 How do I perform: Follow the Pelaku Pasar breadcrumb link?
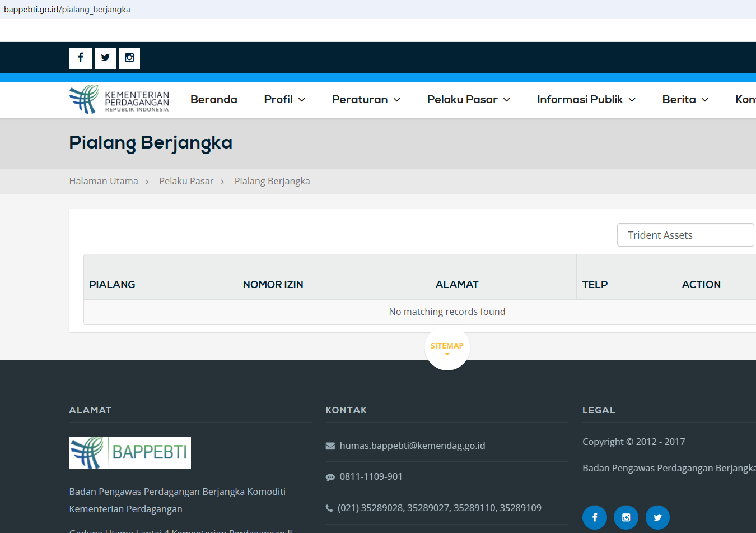(x=186, y=181)
